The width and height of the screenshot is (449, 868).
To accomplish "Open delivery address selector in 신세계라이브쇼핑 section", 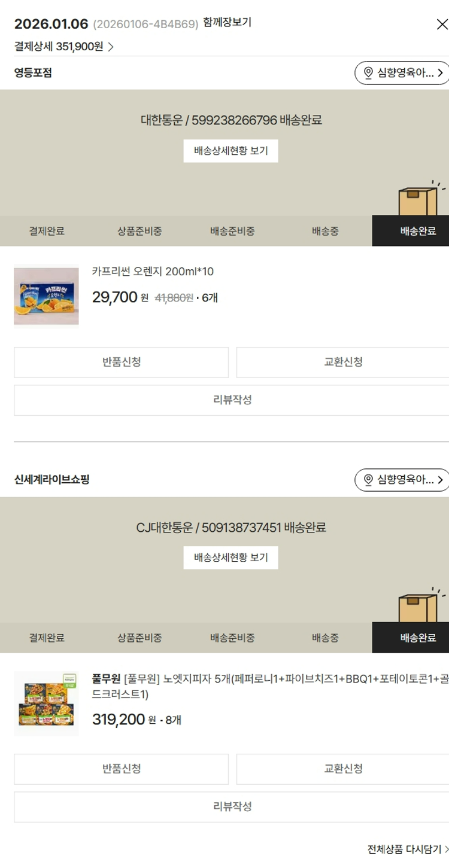I will (402, 480).
